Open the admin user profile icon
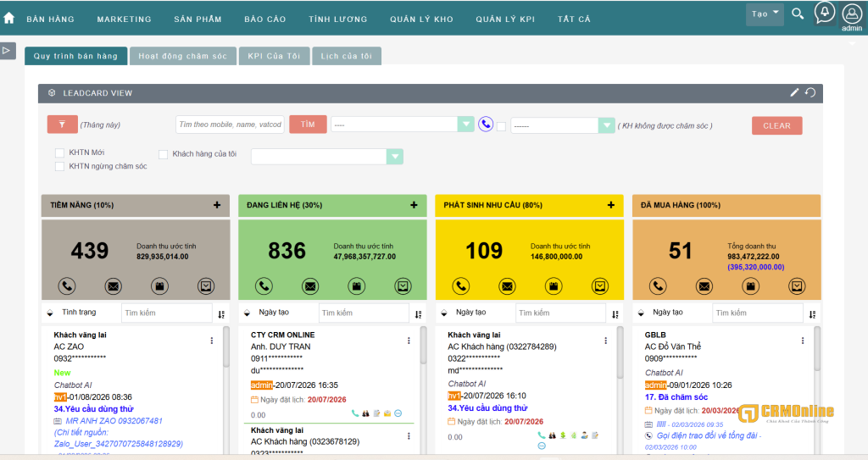The width and height of the screenshot is (868, 460). point(851,14)
